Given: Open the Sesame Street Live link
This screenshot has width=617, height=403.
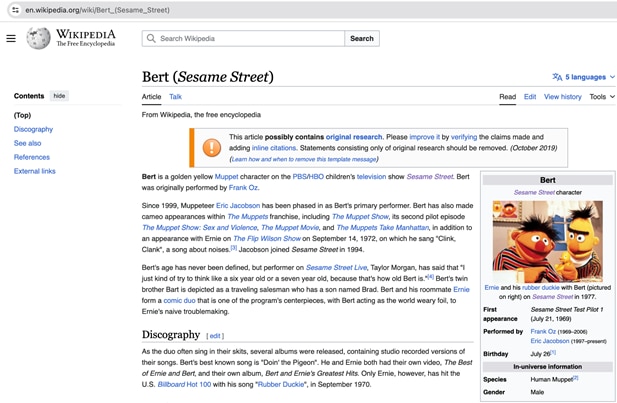Looking at the screenshot, I should coord(336,268).
